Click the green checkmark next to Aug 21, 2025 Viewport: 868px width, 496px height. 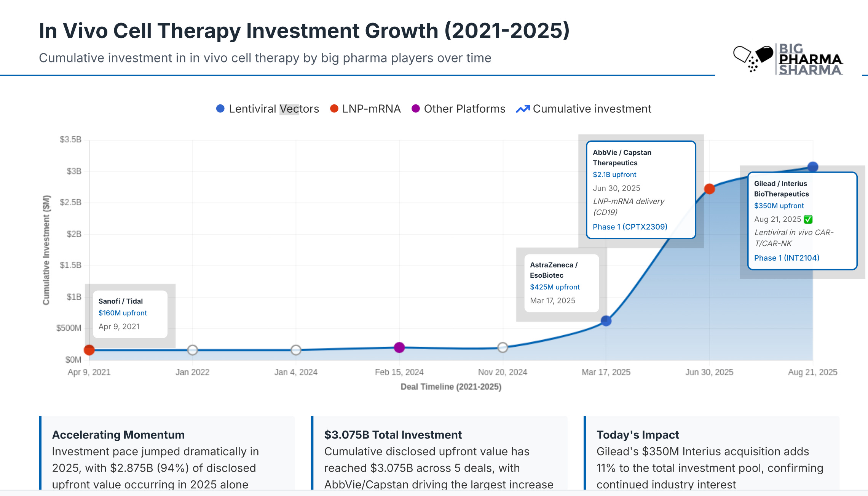[x=808, y=219]
